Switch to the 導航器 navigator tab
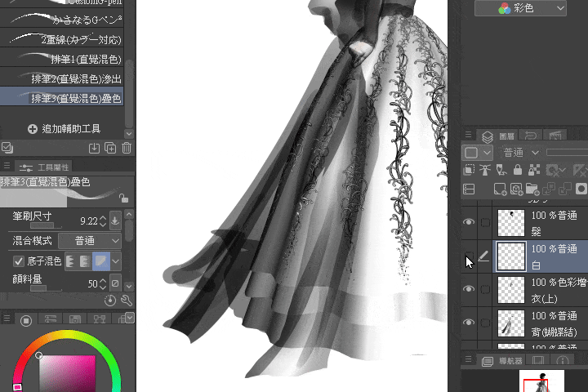588x392 pixels. [x=503, y=361]
